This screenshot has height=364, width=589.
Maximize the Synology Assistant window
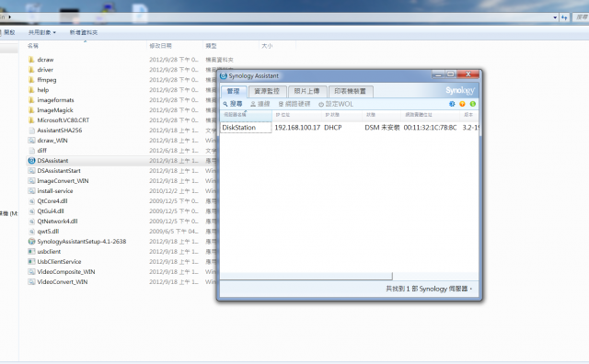pyautogui.click(x=451, y=74)
